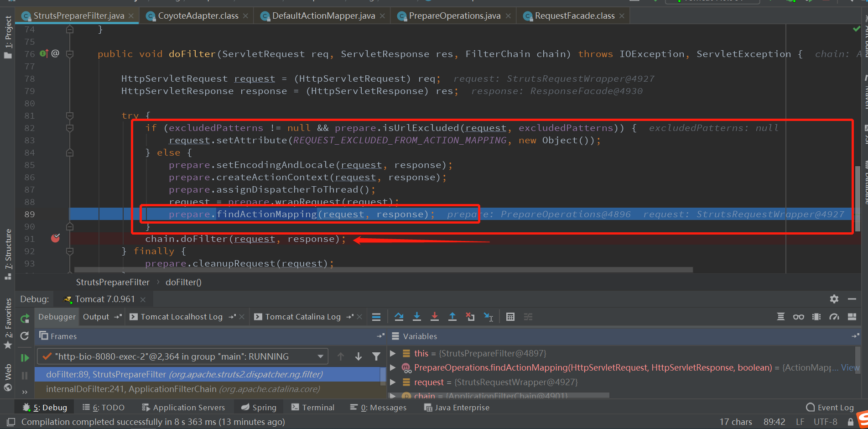The height and width of the screenshot is (429, 868).
Task: Click the StrutsPrepareFilter breadcrumb
Action: [113, 282]
